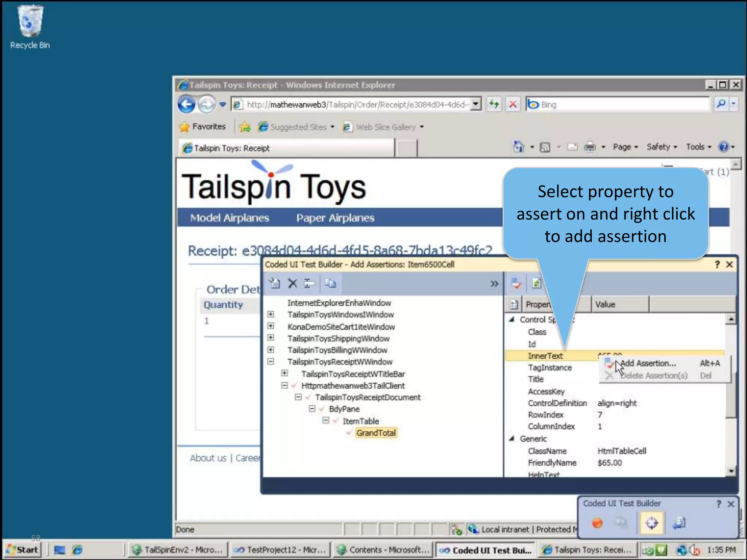Collapse the Generic property group

tap(512, 439)
